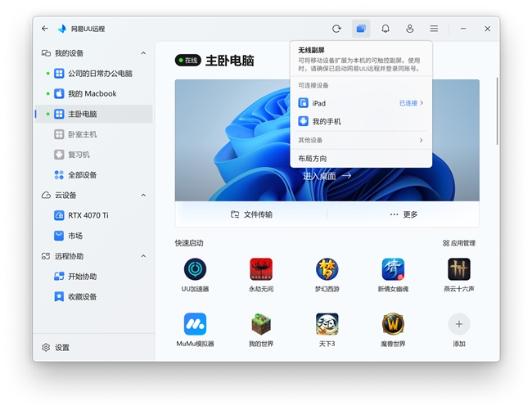Click 添加 plus button
The image size is (532, 410).
[458, 324]
